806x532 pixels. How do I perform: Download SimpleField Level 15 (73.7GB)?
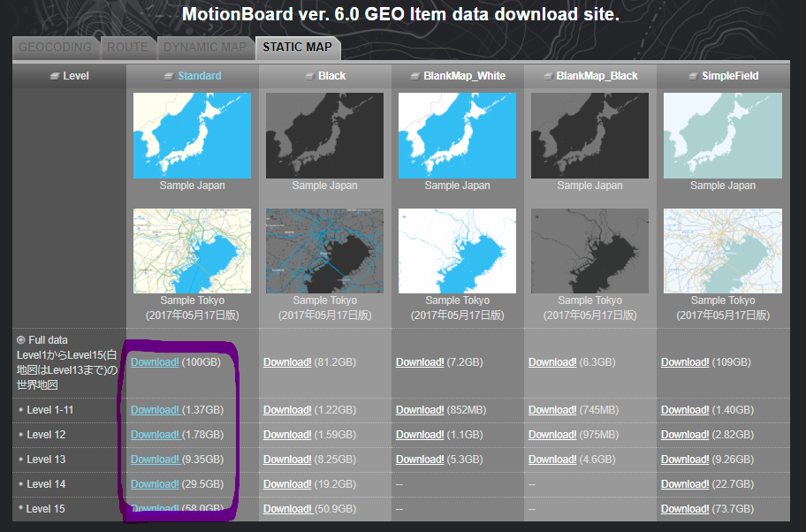[685, 508]
